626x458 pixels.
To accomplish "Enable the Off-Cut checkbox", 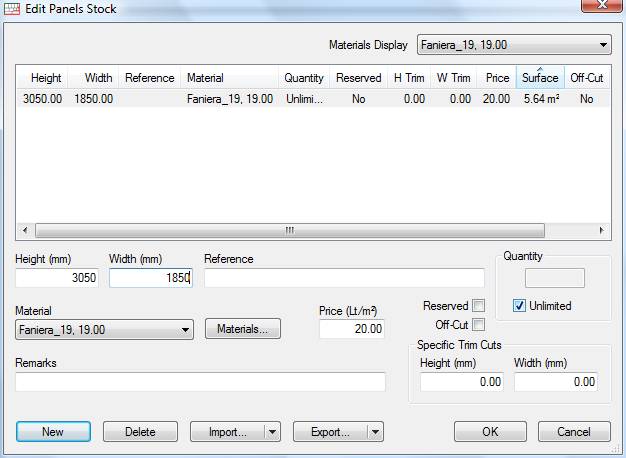I will tap(478, 325).
